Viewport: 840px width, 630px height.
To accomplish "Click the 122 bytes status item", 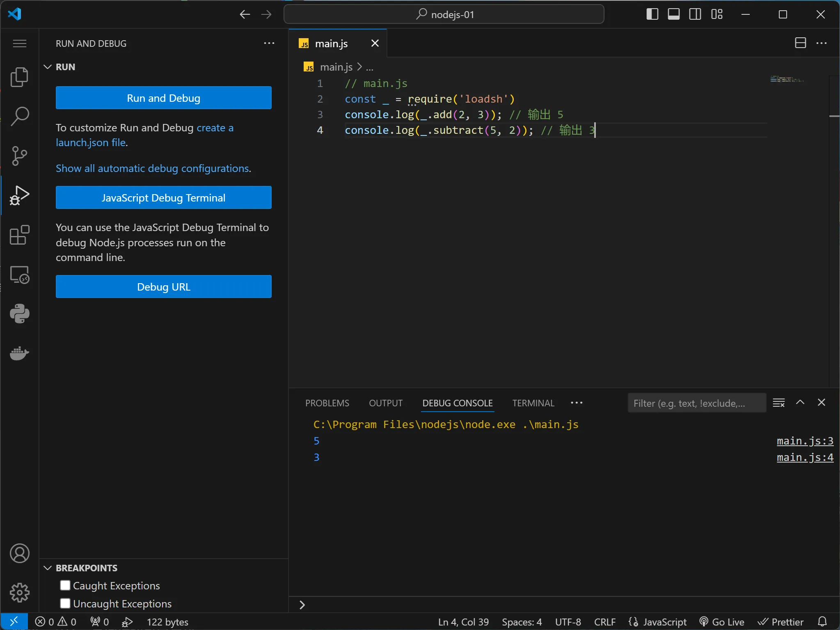I will coord(167,622).
